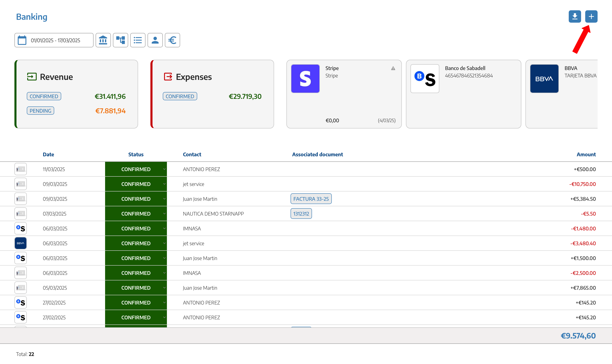Click pending amount €7.881,94

(x=110, y=111)
